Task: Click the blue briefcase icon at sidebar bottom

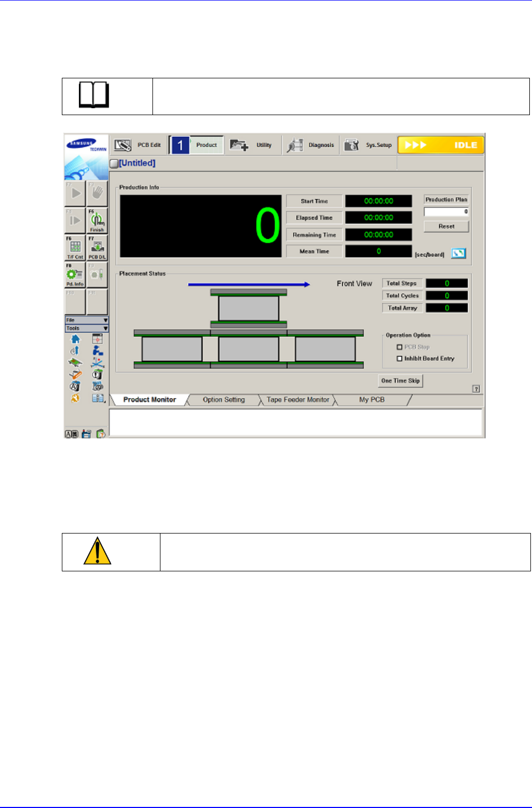Action: coord(86,434)
